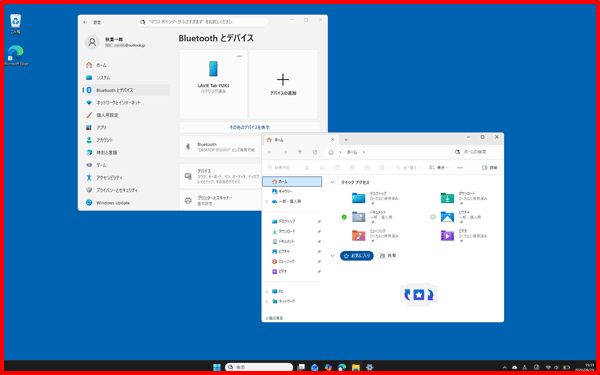The image size is (600, 375).
Task: Click the デバイスの追加 plus card
Action: pyautogui.click(x=283, y=84)
